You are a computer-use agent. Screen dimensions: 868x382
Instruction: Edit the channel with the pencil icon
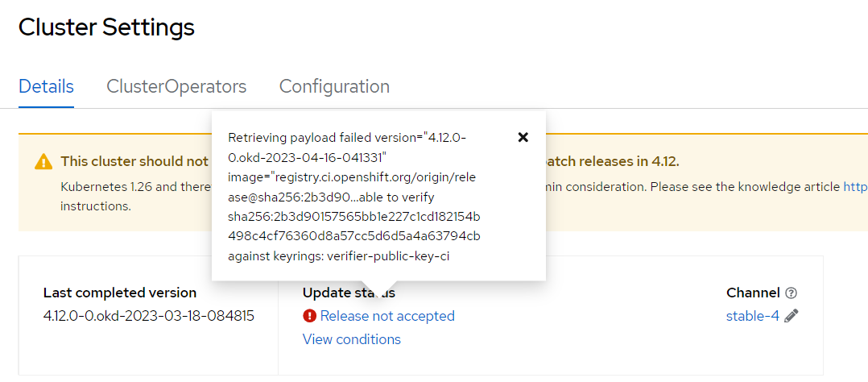coord(792,316)
